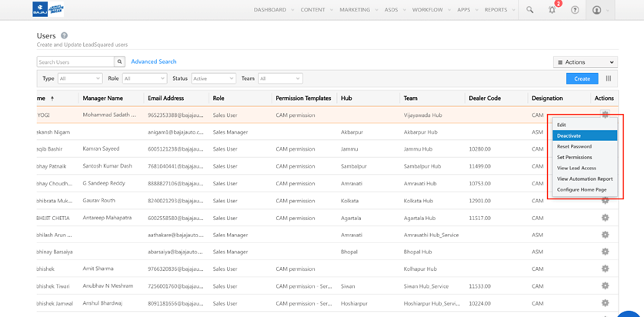
Task: Click into the Search Users field
Action: point(75,62)
